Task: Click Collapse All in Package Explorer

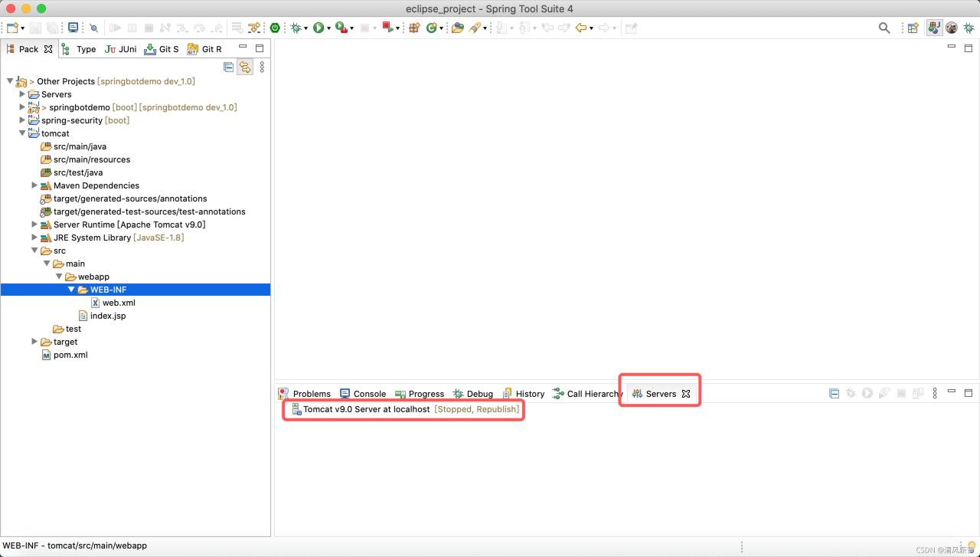Action: pos(228,67)
